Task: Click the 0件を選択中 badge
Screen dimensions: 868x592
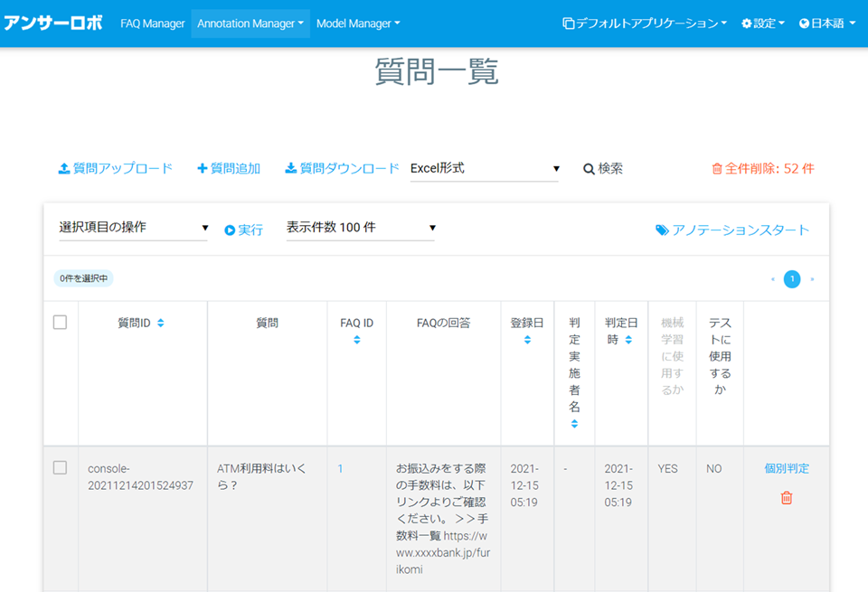Action: [x=83, y=278]
